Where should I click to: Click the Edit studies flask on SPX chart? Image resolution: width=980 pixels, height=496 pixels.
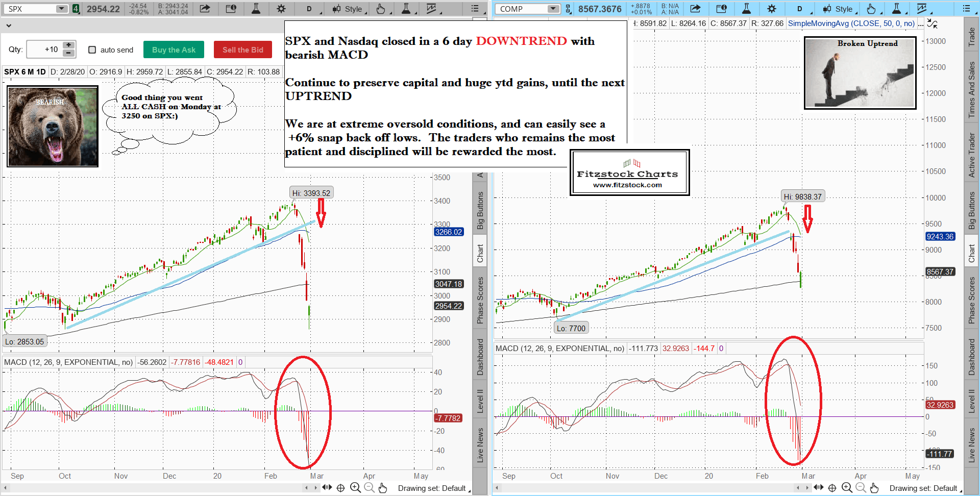[x=256, y=9]
